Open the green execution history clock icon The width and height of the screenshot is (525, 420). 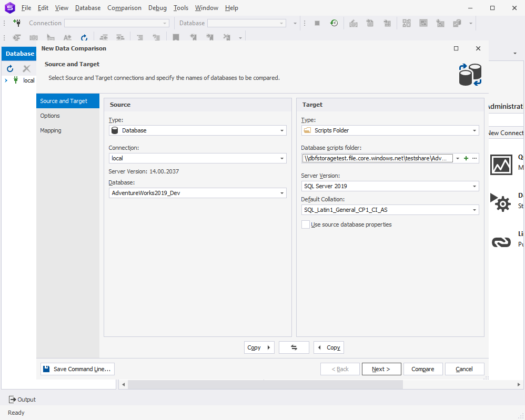[334, 23]
